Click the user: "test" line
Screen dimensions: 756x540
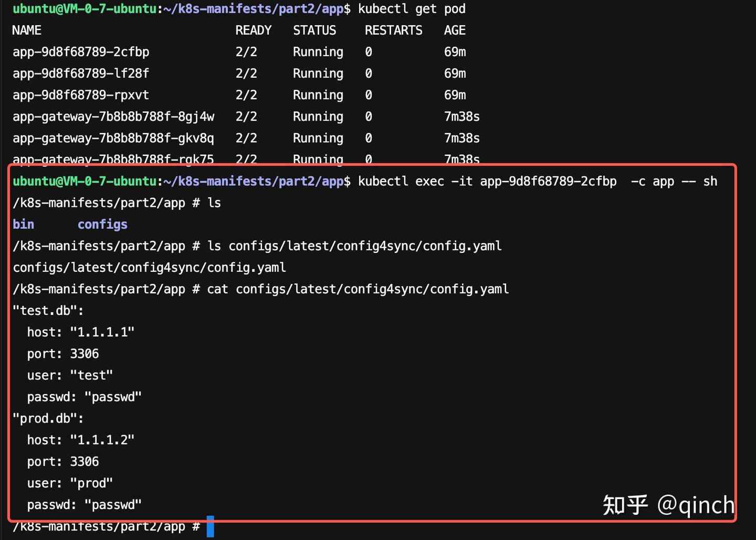coord(70,375)
